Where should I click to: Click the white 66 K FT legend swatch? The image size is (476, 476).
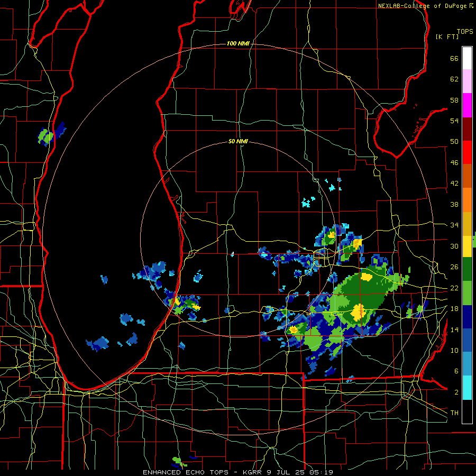[x=467, y=58]
